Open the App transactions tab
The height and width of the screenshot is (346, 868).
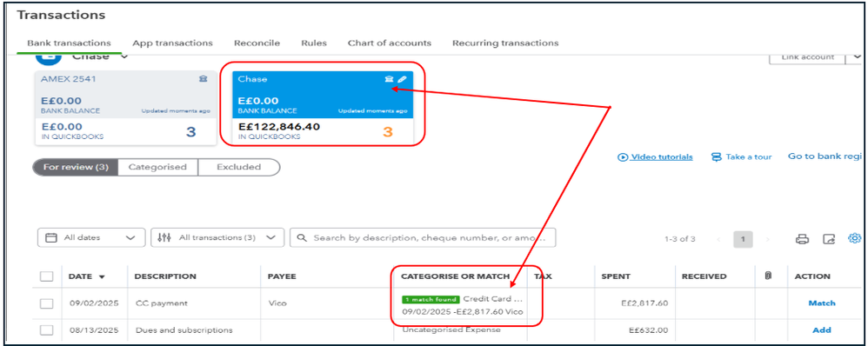click(173, 43)
